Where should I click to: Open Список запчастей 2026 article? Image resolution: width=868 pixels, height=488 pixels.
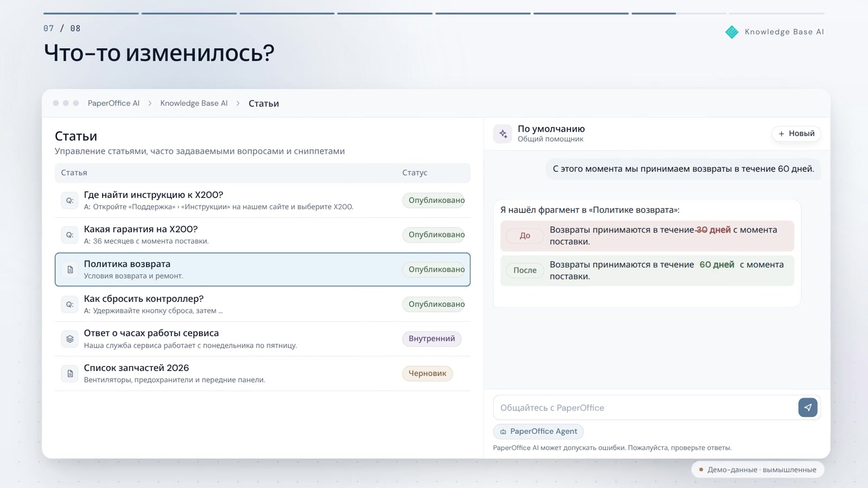coord(136,368)
